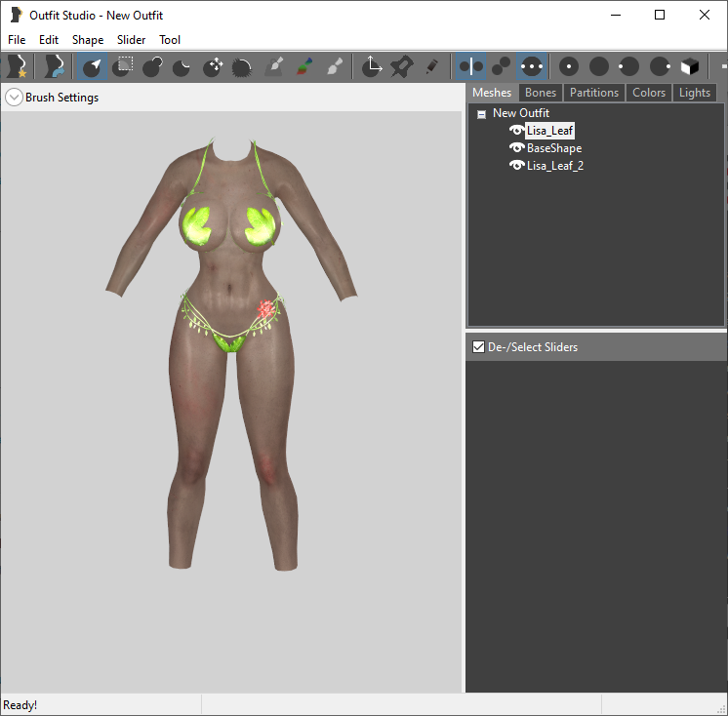Viewport: 728px width, 716px height.
Task: Collapse the New Outfit tree node
Action: 481,114
